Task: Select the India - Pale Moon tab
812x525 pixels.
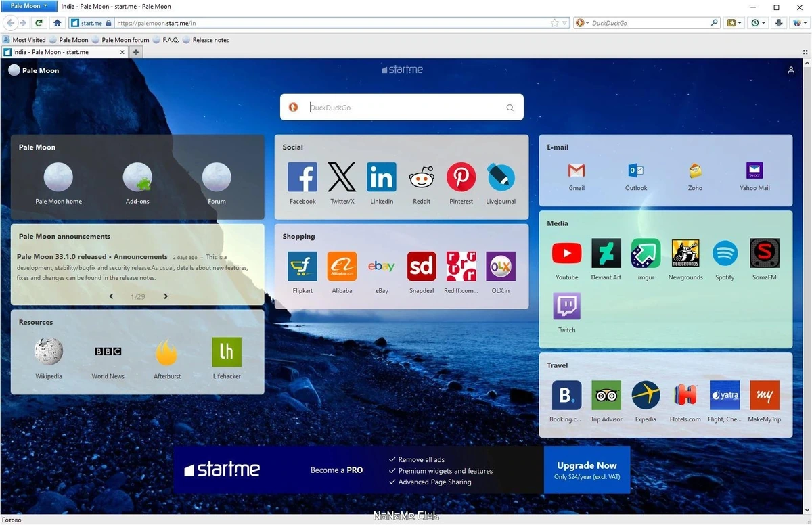Action: click(65, 52)
